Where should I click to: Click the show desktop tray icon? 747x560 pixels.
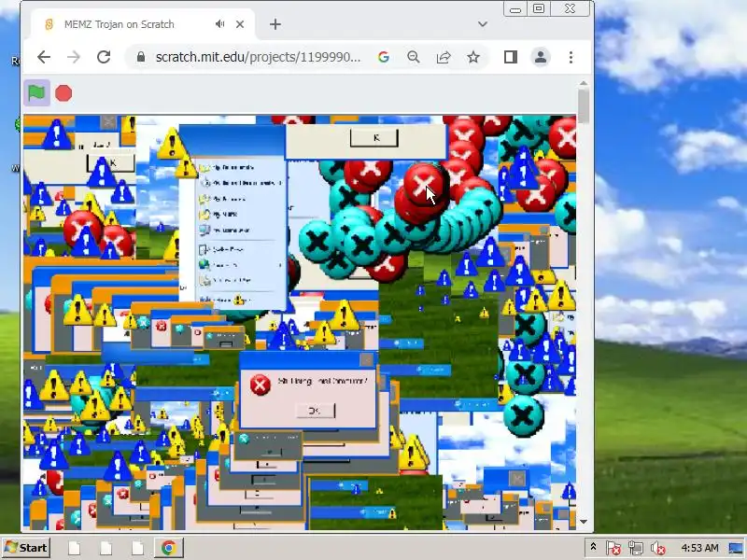(x=737, y=548)
